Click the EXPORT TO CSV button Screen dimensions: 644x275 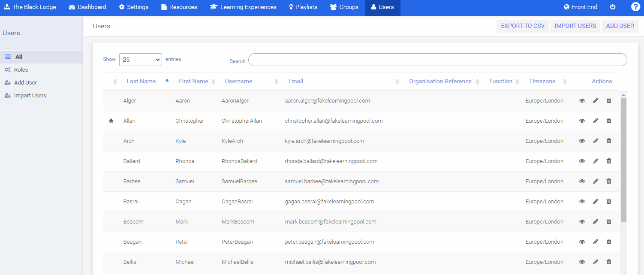click(x=523, y=26)
